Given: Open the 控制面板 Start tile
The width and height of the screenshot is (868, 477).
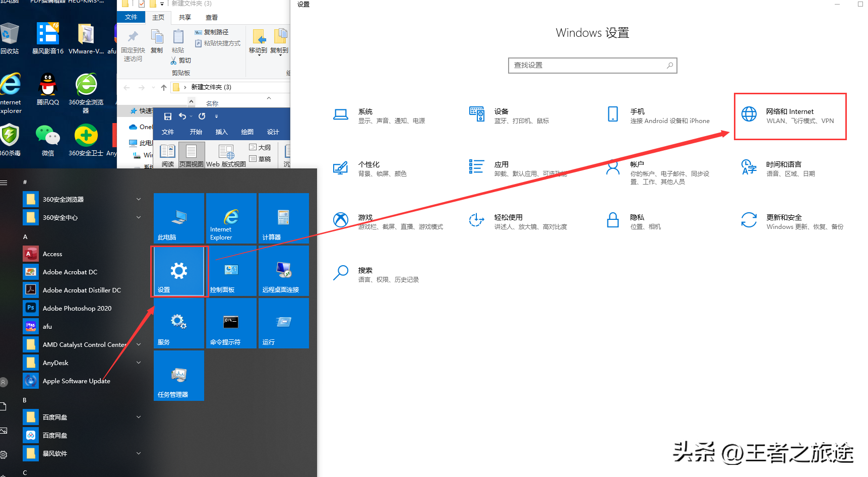Looking at the screenshot, I should point(231,271).
